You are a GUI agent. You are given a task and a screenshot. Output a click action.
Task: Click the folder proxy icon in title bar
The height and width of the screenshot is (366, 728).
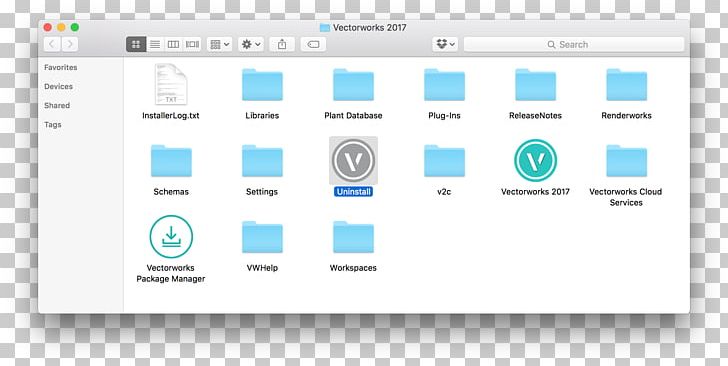pyautogui.click(x=325, y=28)
